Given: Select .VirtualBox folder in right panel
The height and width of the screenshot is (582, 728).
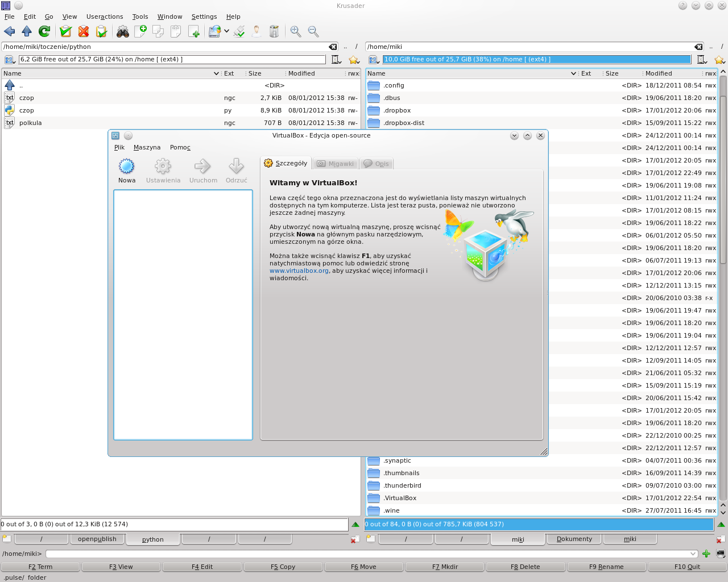Looking at the screenshot, I should coord(542,498).
